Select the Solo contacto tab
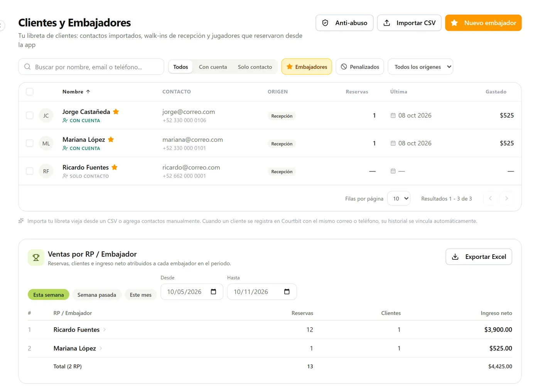Viewport: 540px width, 392px height. pyautogui.click(x=255, y=67)
